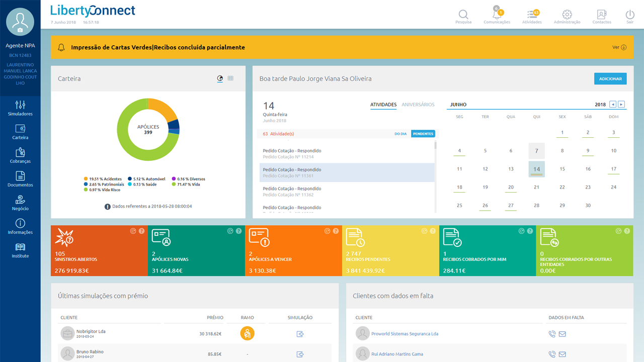
Task: Open help on Recibos Cobrados por Outras Entidades
Action: click(x=627, y=231)
